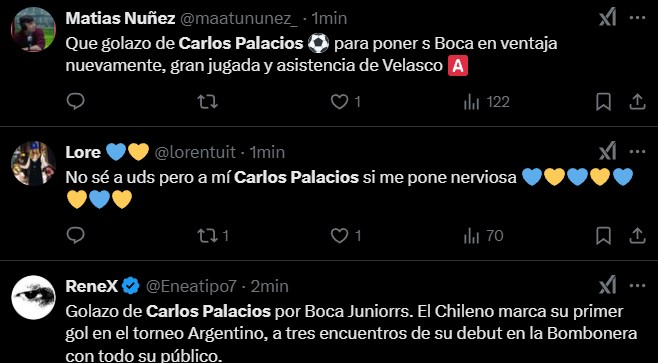The image size is (658, 363).
Task: Like Lore's tweet about Carlos Palacios
Action: coord(345,236)
